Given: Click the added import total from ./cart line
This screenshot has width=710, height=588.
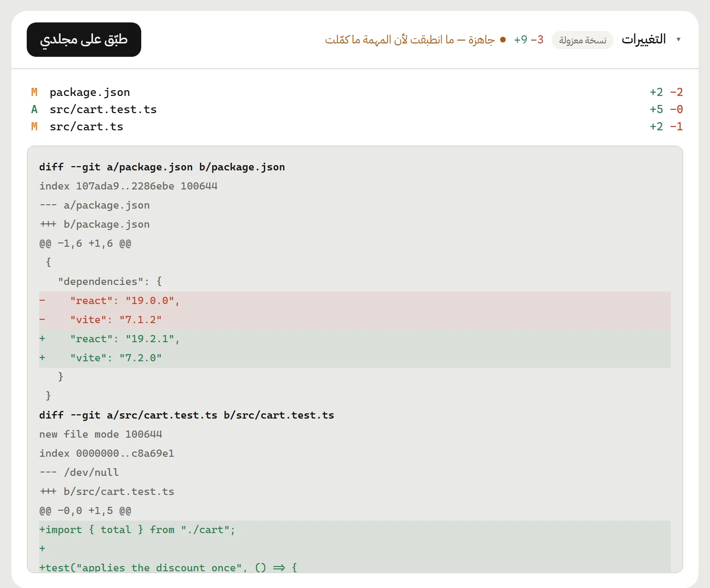Looking at the screenshot, I should pyautogui.click(x=355, y=530).
